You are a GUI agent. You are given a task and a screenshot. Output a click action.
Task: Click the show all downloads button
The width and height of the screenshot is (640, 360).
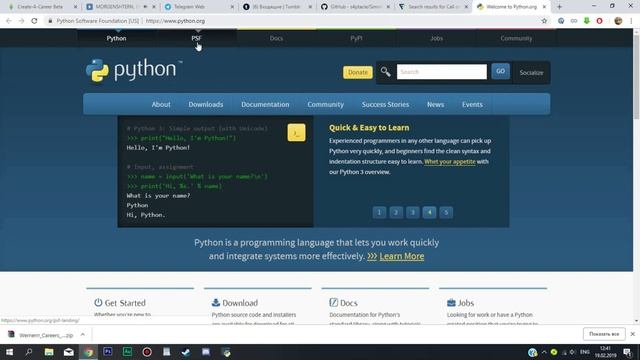pyautogui.click(x=604, y=334)
